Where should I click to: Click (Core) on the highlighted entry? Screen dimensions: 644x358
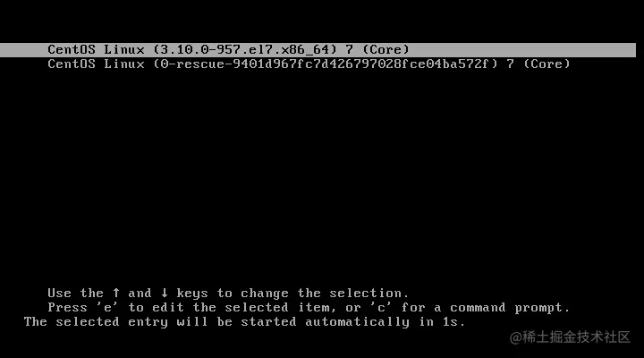pyautogui.click(x=386, y=50)
